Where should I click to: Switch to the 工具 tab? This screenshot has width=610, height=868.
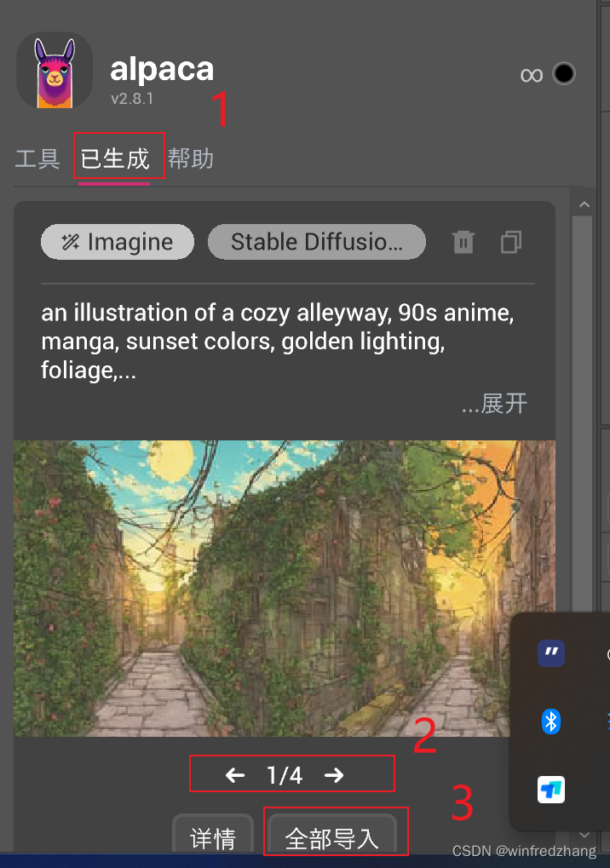pos(37,158)
